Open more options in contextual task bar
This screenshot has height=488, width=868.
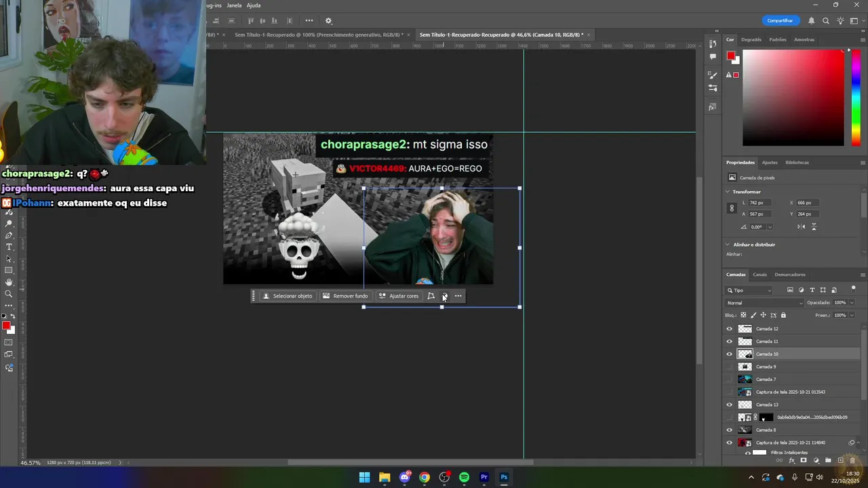(458, 296)
